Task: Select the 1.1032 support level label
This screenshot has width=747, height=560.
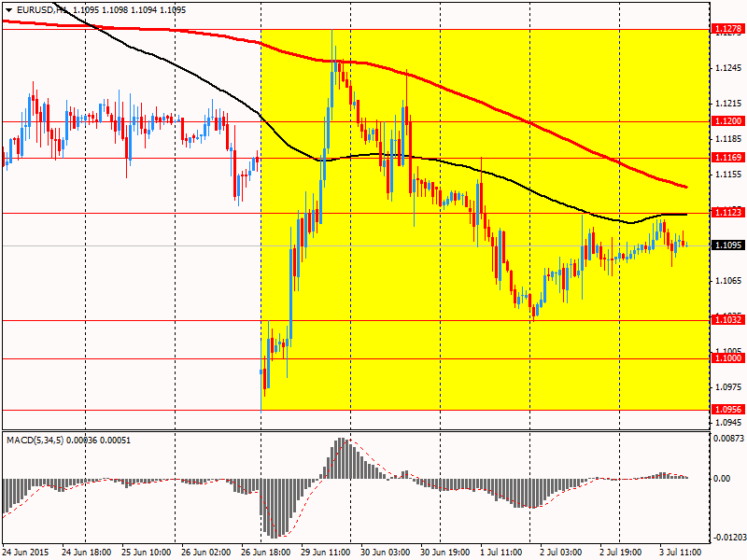Action: click(727, 319)
